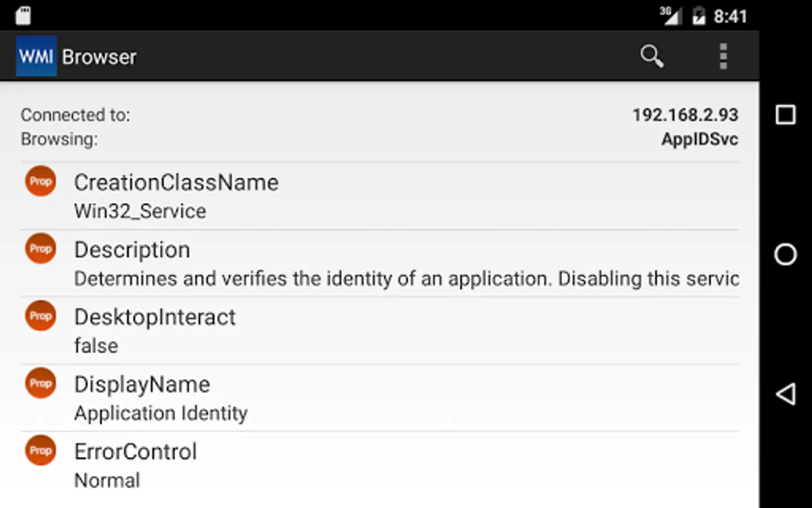
Task: Select the Description property text
Action: (407, 279)
